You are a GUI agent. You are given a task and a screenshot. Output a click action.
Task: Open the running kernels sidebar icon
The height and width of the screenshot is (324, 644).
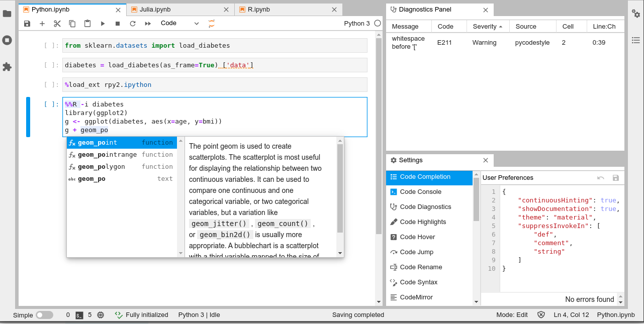pos(7,40)
